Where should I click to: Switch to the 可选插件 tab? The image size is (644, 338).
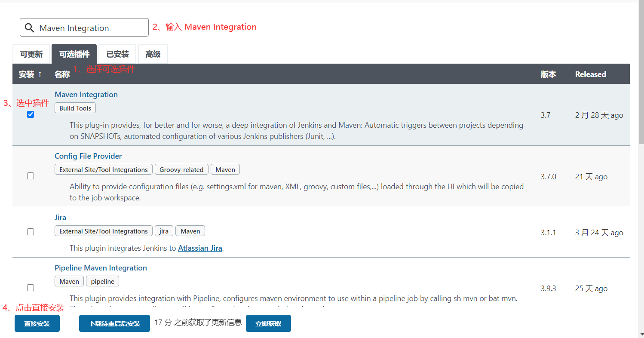(74, 53)
